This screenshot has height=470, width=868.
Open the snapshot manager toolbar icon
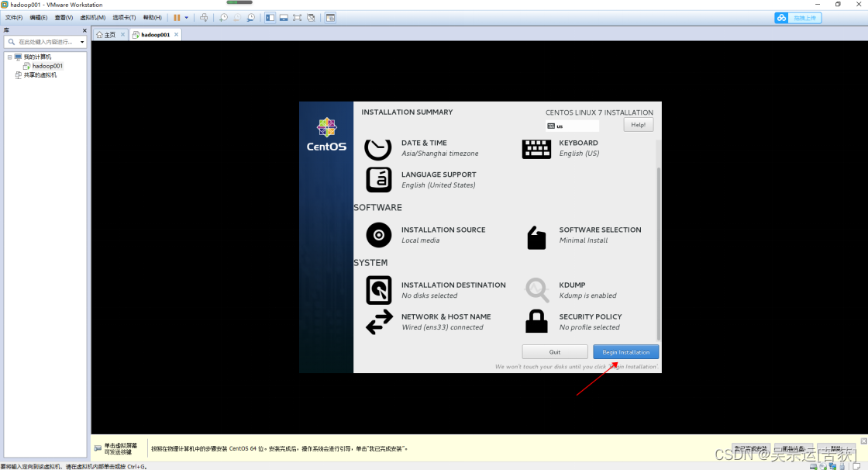click(251, 18)
